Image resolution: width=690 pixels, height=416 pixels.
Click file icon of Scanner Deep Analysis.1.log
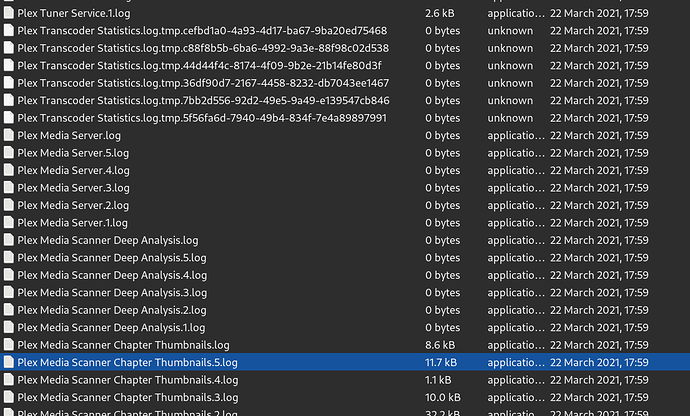click(x=8, y=327)
